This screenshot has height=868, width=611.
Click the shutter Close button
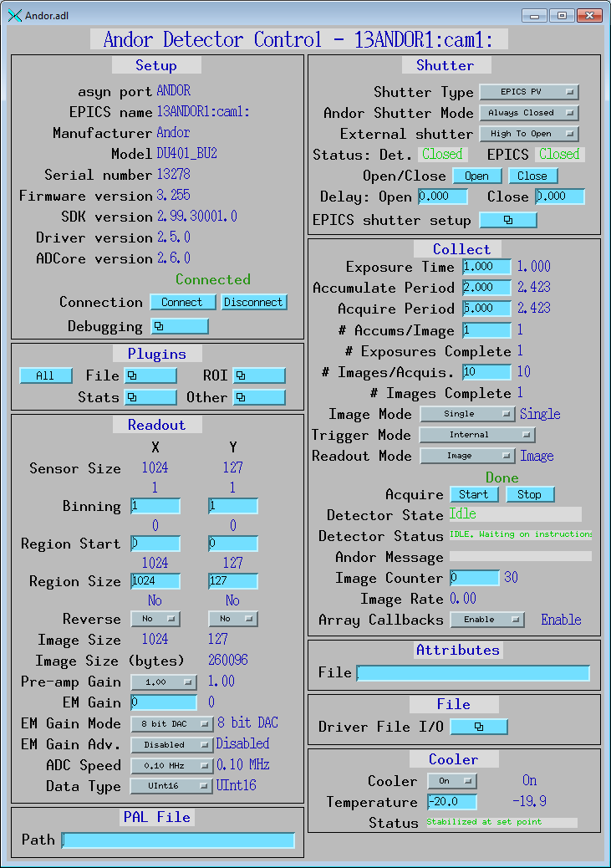533,176
